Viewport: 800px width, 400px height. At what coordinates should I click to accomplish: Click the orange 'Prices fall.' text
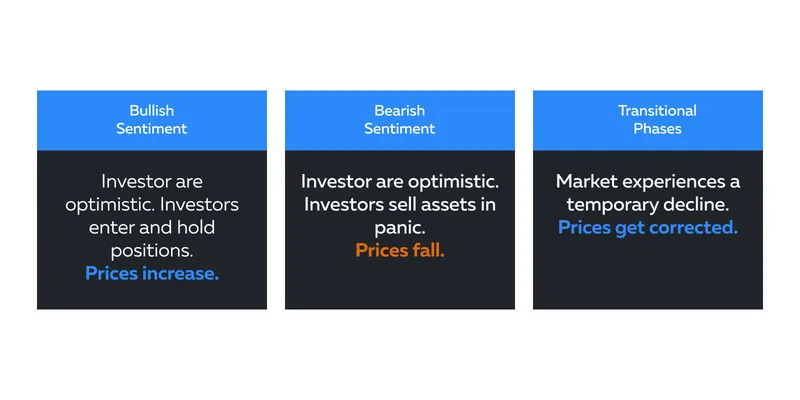click(399, 251)
